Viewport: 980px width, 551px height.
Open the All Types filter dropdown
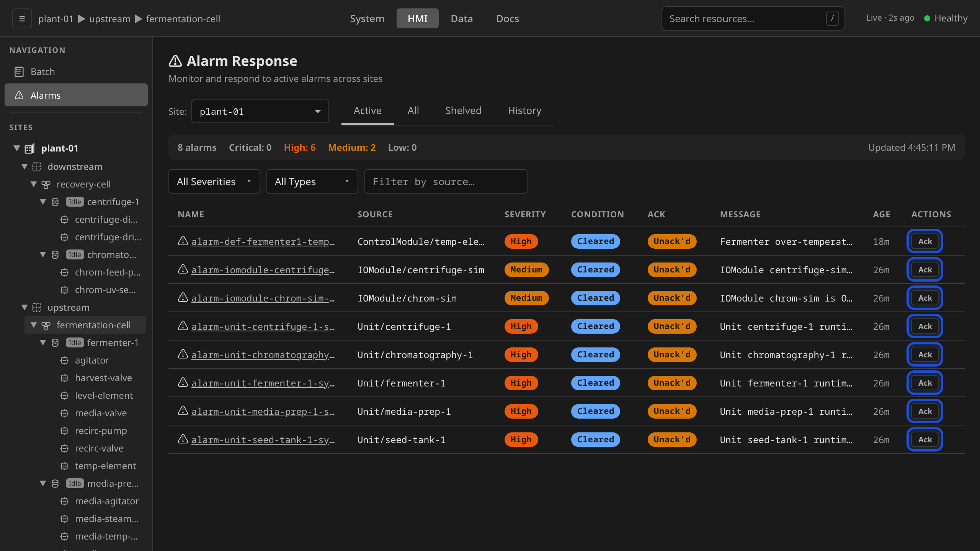pos(312,181)
